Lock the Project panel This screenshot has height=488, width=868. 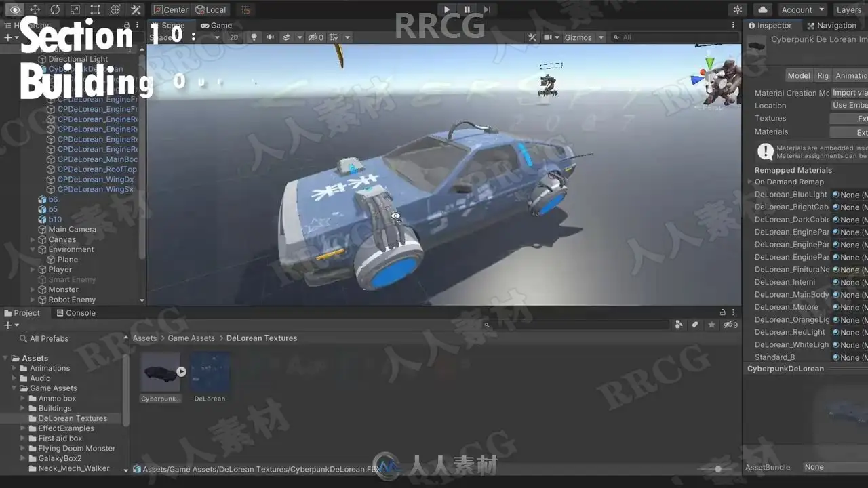pyautogui.click(x=723, y=312)
